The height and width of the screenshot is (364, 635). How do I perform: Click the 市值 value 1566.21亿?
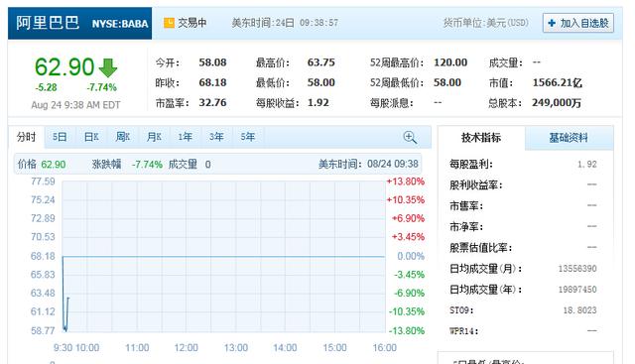(558, 82)
